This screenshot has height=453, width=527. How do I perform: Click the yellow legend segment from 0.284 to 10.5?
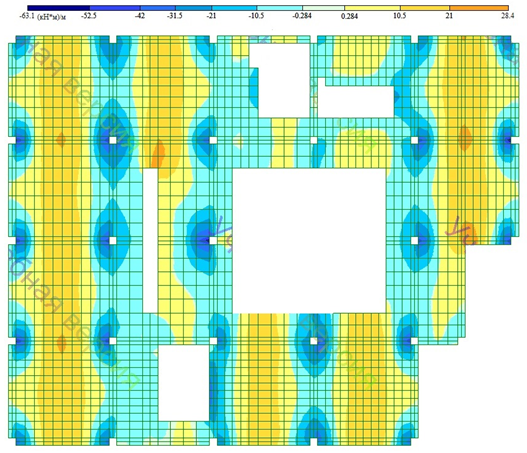[372, 8]
